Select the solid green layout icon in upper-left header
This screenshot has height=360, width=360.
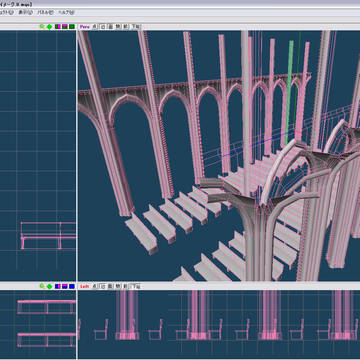coord(72,27)
